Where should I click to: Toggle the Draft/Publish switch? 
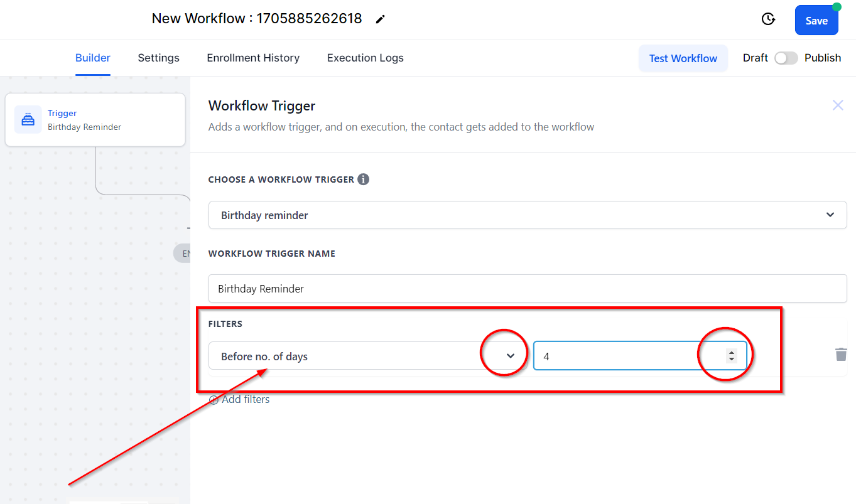786,58
